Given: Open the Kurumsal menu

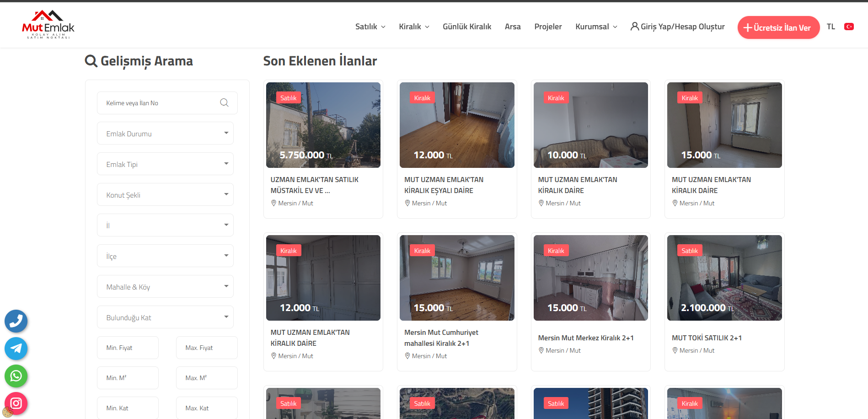Looking at the screenshot, I should coord(596,27).
